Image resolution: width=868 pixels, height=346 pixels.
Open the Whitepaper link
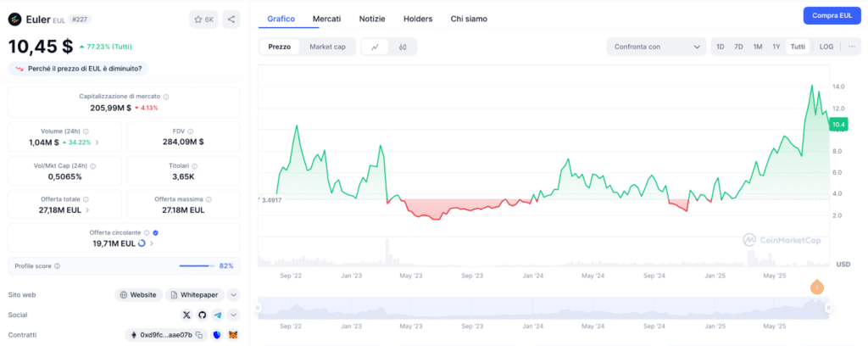(194, 295)
